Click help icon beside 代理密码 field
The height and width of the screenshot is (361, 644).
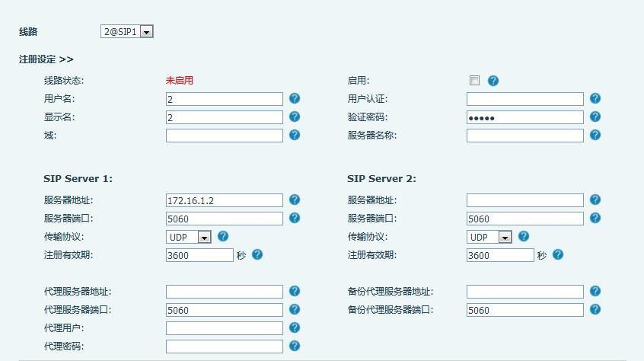tap(295, 346)
